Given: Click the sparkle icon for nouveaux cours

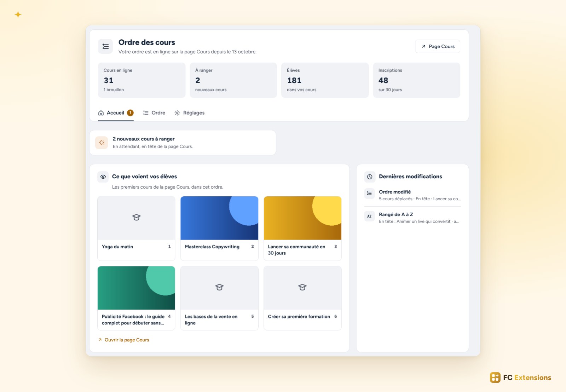Looking at the screenshot, I should tap(102, 143).
